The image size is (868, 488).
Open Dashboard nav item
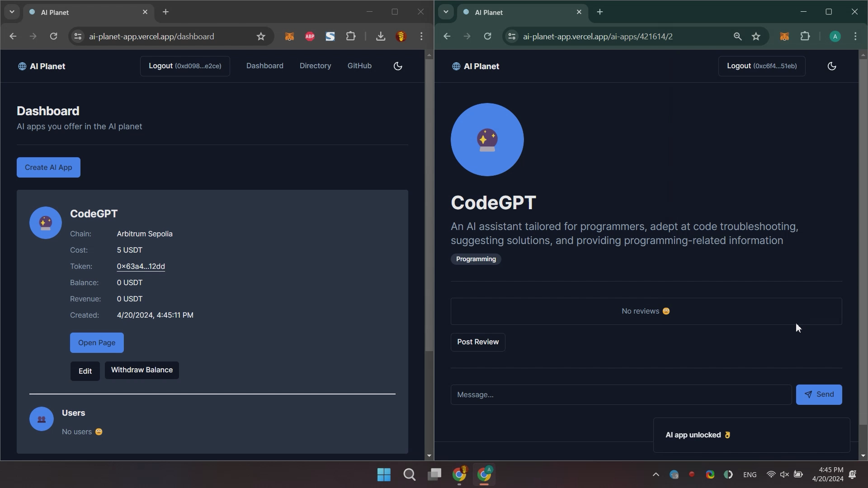pos(265,66)
